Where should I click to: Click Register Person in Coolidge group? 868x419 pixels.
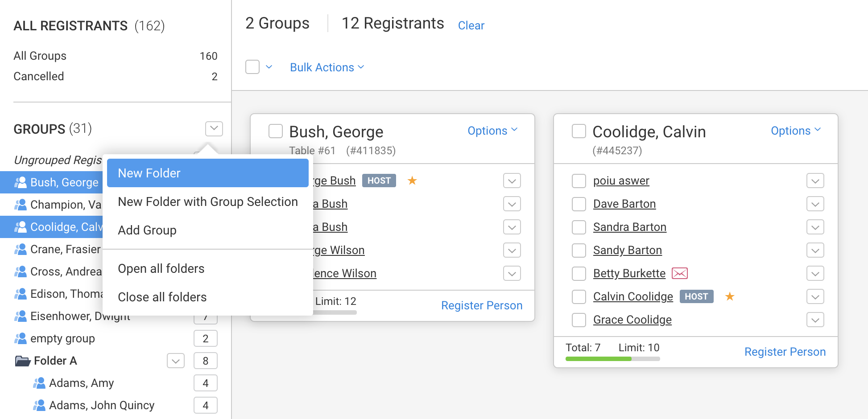[x=785, y=352]
